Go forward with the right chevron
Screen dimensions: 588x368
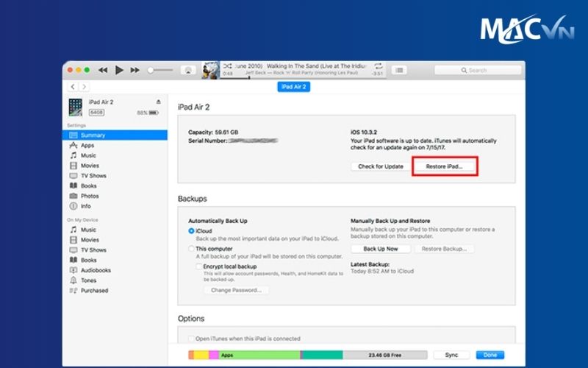85,87
